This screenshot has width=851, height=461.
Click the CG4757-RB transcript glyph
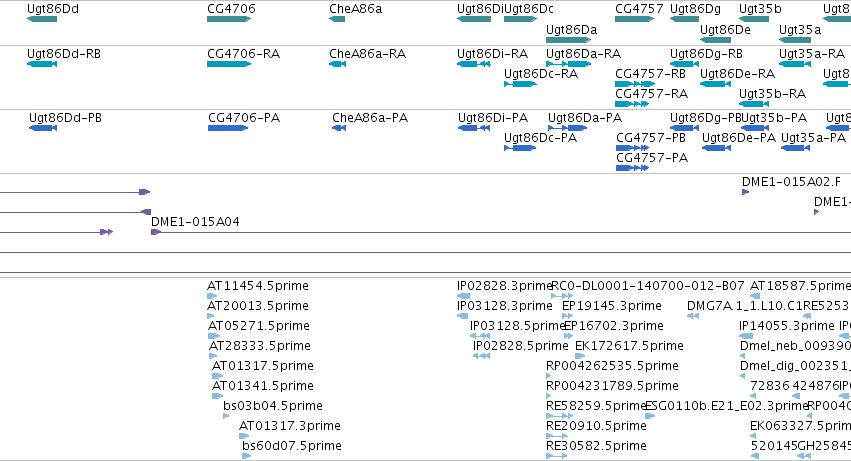point(635,84)
